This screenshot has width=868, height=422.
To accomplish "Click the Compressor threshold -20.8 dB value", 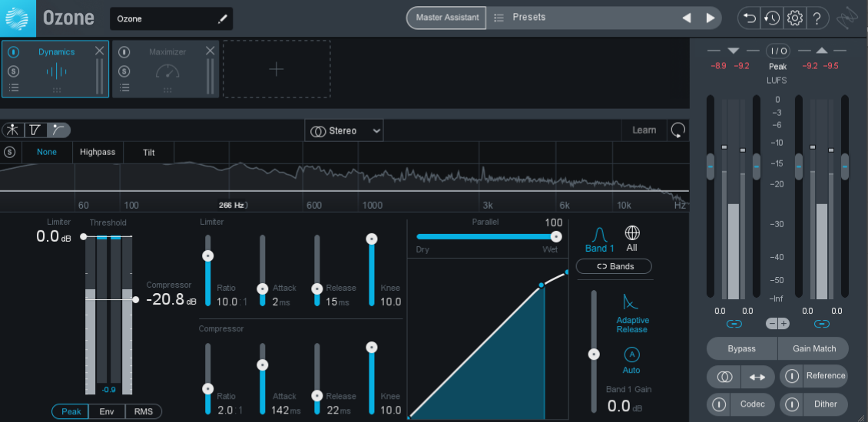I will [171, 300].
